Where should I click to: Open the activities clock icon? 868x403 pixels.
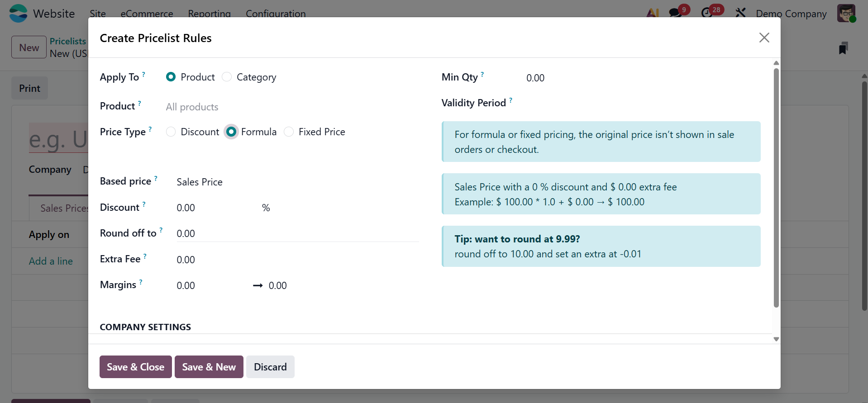tap(707, 13)
